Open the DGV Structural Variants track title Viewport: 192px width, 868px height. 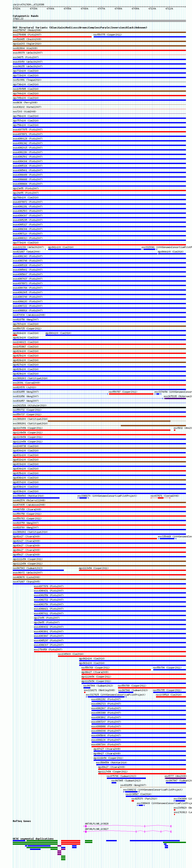80,28
